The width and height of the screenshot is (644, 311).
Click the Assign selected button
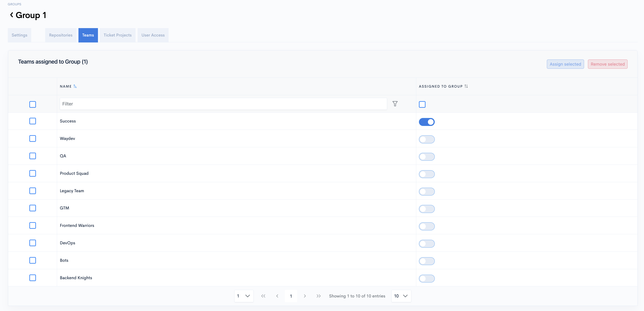[565, 64]
